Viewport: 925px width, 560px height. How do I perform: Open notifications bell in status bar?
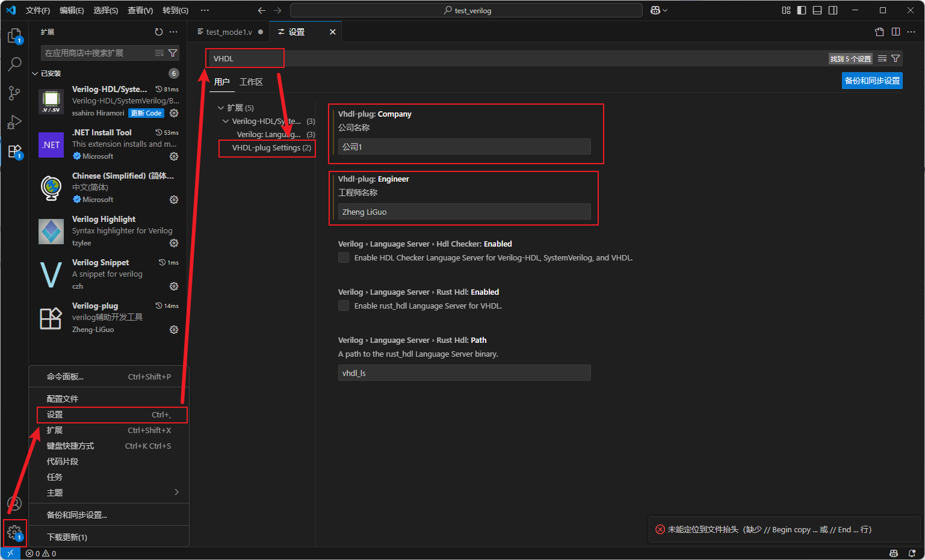point(912,553)
